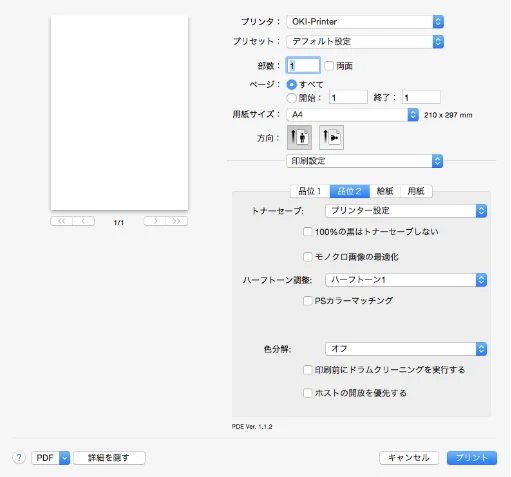This screenshot has width=511, height=477.
Task: Check モノクロ画像の最適化 option
Action: tap(307, 257)
